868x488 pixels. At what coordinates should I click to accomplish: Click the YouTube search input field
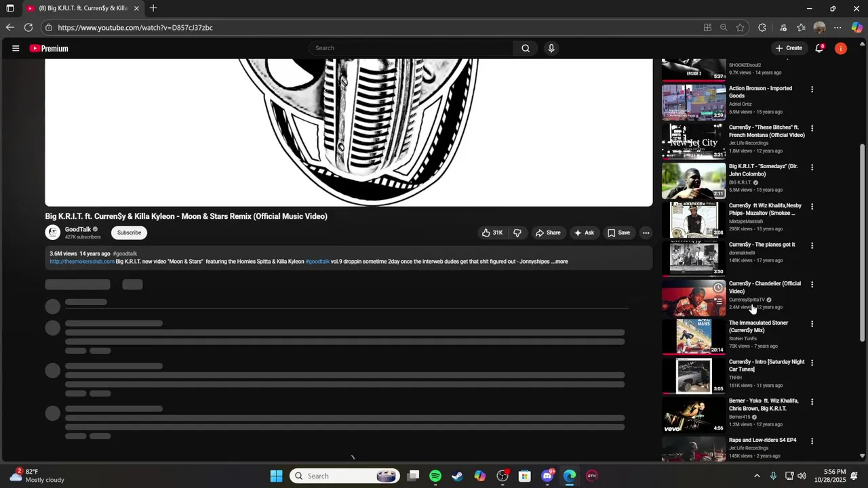tap(411, 48)
